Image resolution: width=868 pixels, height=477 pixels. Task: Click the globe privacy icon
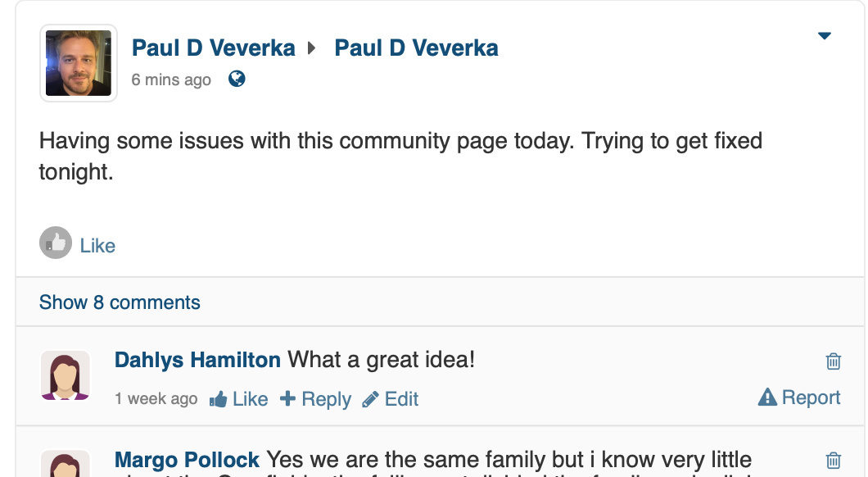coord(237,79)
